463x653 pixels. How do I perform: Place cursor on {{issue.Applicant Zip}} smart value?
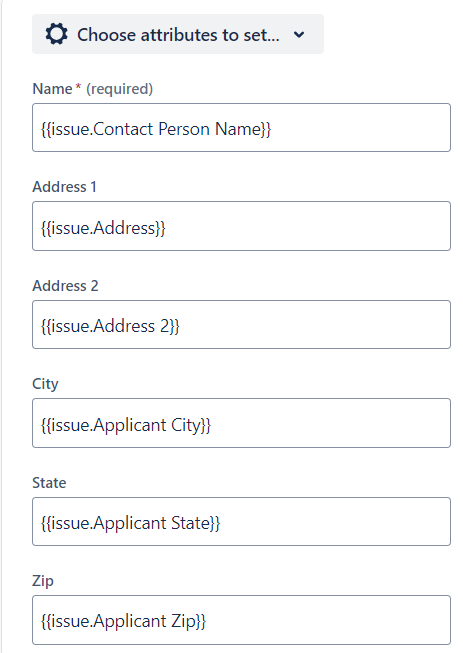[123, 621]
